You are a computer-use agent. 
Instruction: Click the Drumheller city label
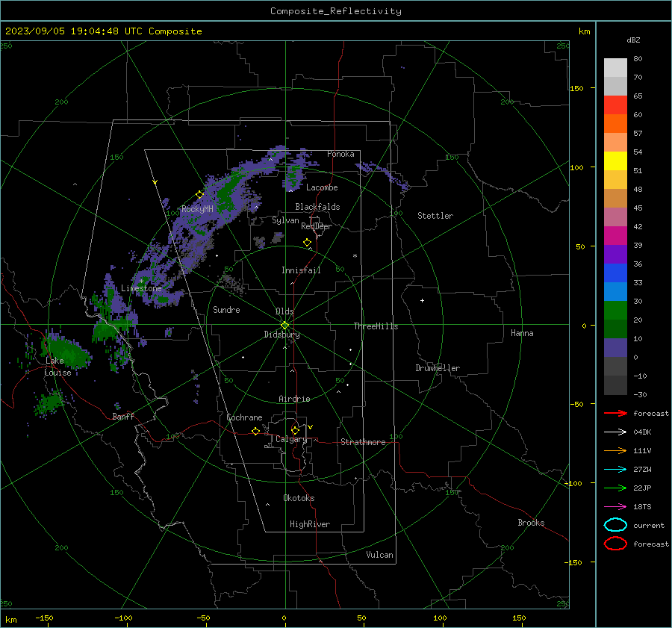tap(438, 368)
